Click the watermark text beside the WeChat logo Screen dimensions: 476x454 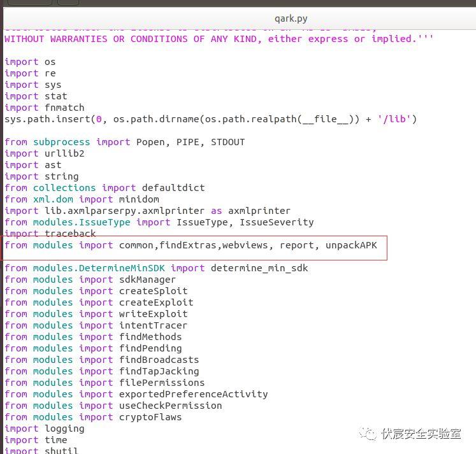point(421,434)
